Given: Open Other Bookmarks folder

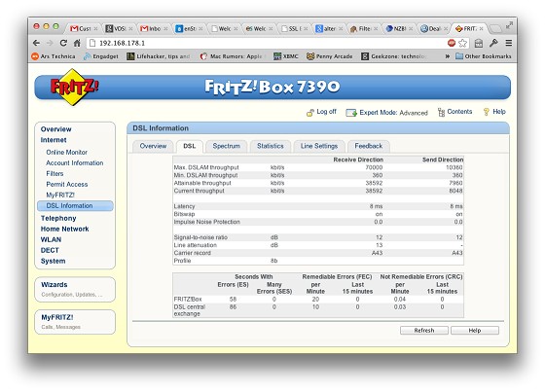Looking at the screenshot, I should point(484,56).
